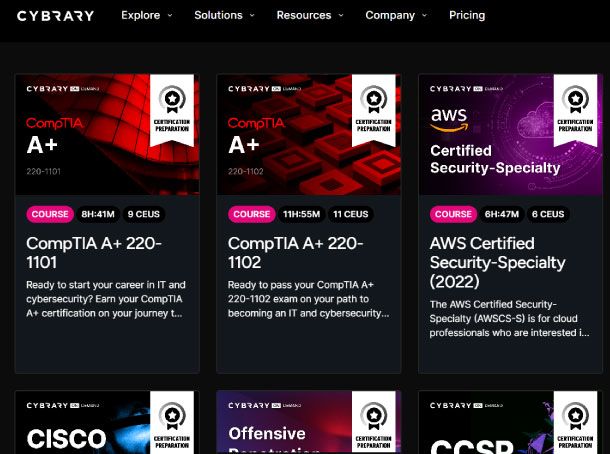Click COURSE tag on CompTIA A+ 220-1101
The height and width of the screenshot is (454, 610).
point(50,214)
